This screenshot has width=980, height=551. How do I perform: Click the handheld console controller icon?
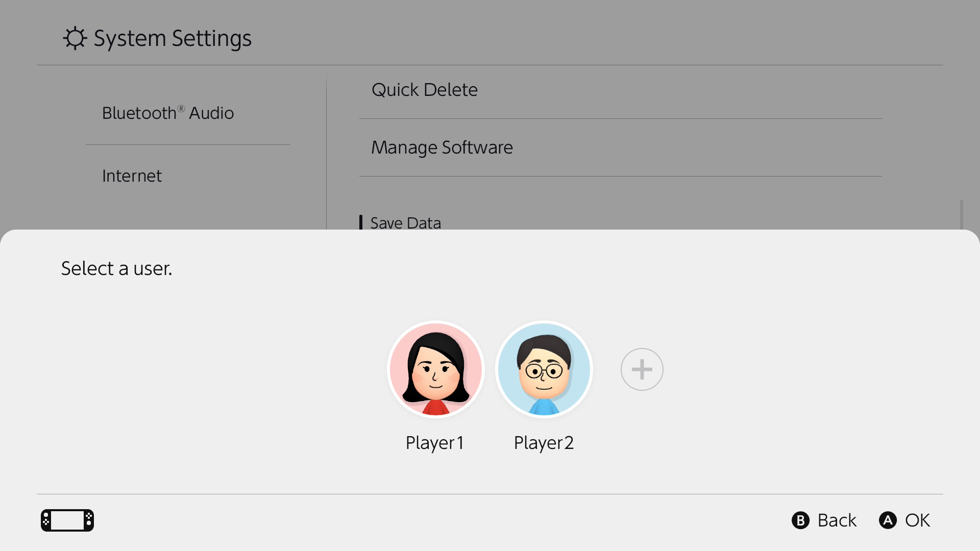coord(67,520)
